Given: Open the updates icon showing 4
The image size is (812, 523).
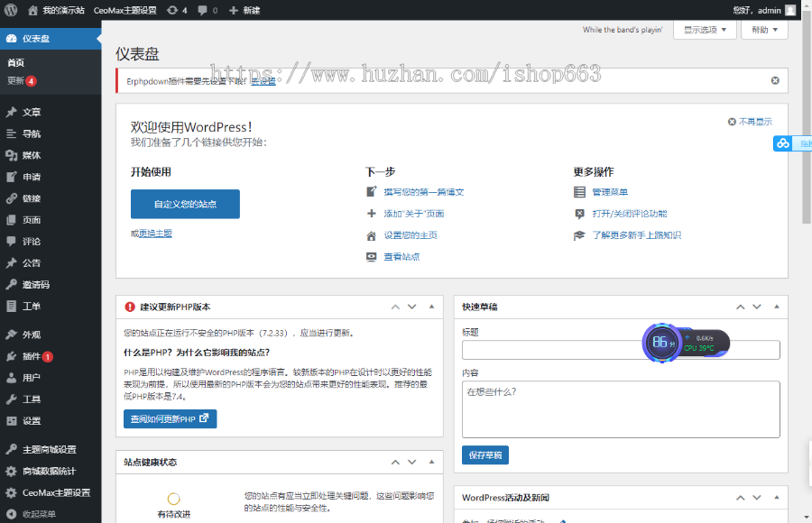Looking at the screenshot, I should (177, 10).
